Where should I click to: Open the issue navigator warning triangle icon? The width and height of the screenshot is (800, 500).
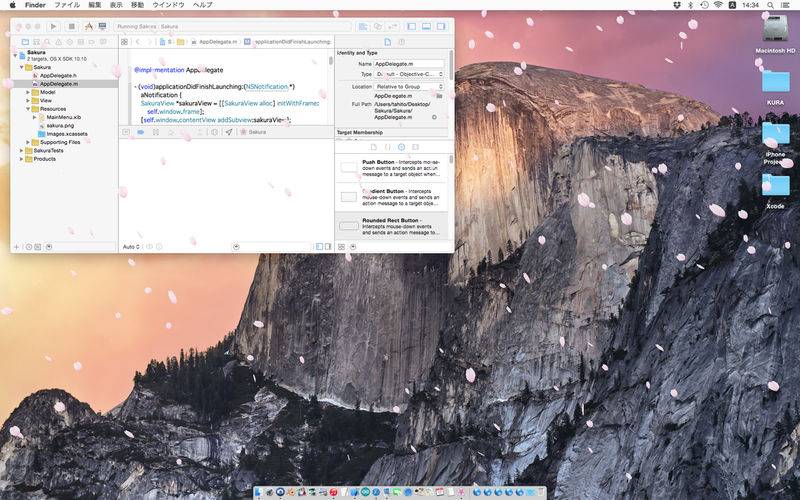59,42
